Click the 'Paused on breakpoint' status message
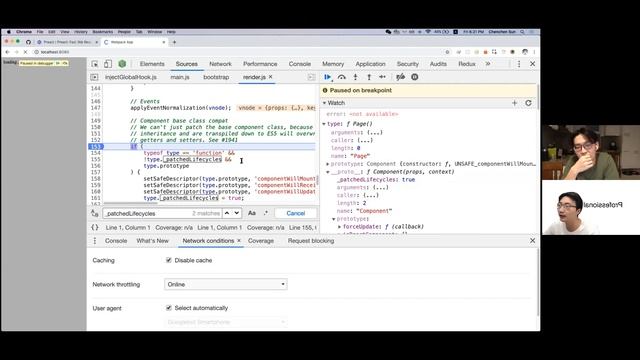 [x=361, y=90]
